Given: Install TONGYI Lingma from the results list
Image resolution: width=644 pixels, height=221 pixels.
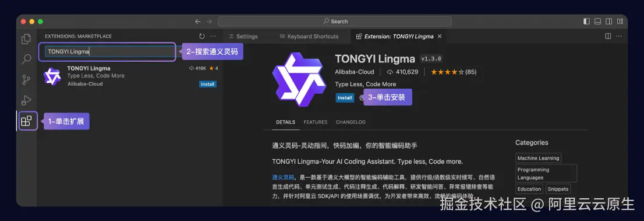Looking at the screenshot, I should click(x=208, y=84).
